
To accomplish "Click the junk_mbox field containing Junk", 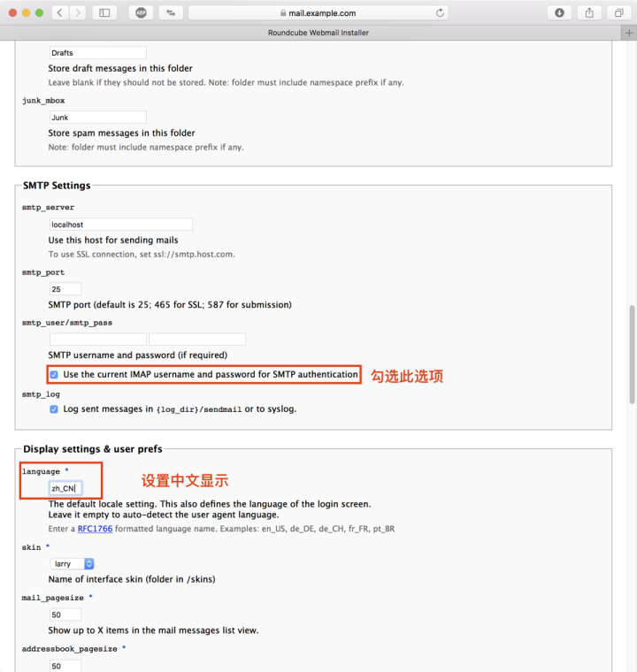I will pos(97,118).
